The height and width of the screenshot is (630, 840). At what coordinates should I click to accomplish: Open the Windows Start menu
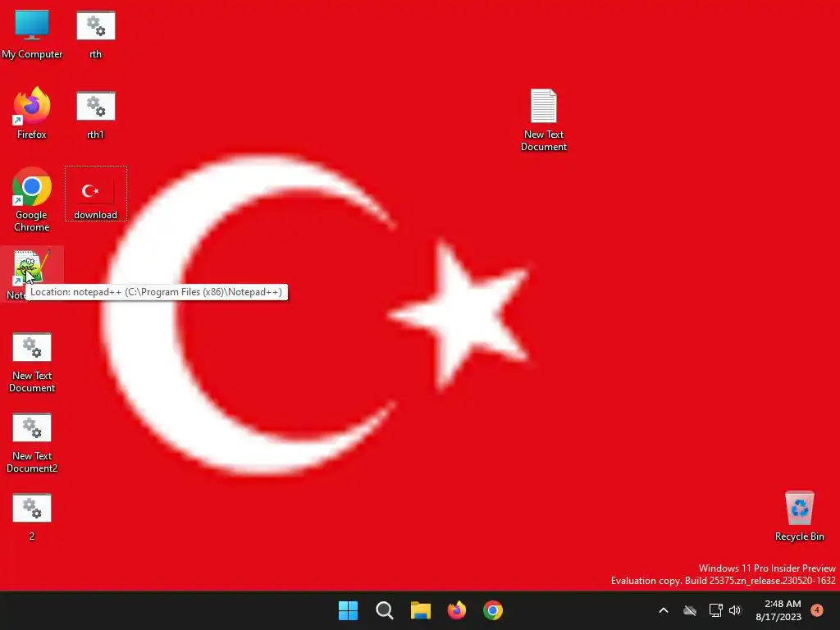point(348,610)
